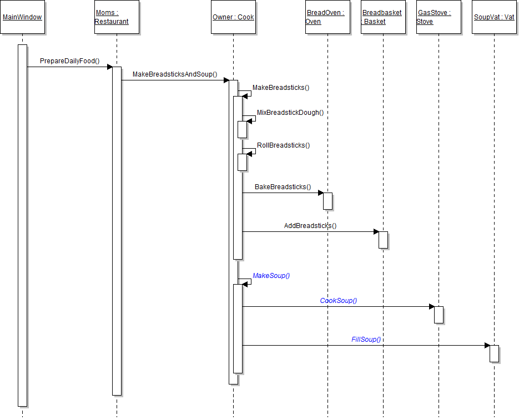Click the Moms : Restaurant object box
Viewport: 519px width, 420px height.
click(x=117, y=17)
